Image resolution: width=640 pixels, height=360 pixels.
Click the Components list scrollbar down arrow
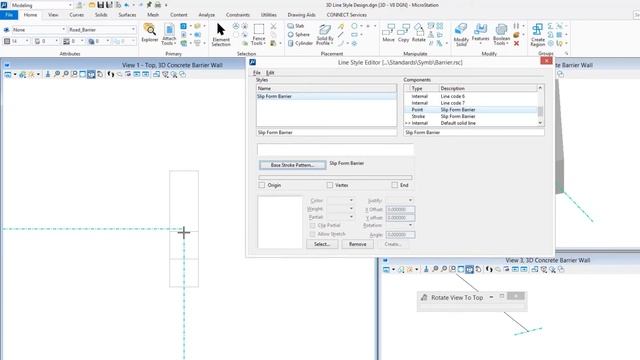point(540,123)
